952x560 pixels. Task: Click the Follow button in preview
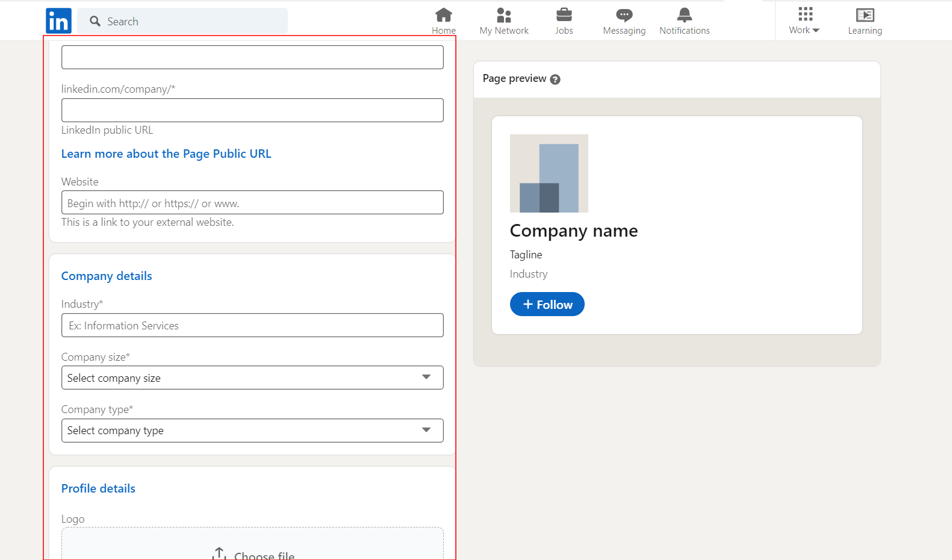point(547,304)
